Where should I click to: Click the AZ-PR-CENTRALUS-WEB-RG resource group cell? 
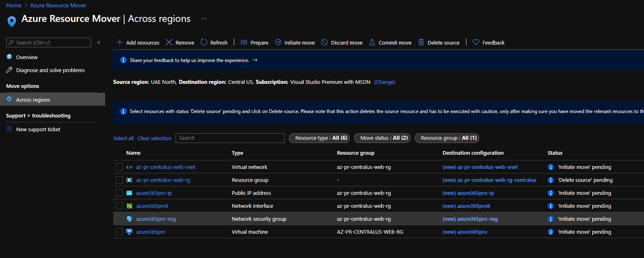pyautogui.click(x=370, y=232)
